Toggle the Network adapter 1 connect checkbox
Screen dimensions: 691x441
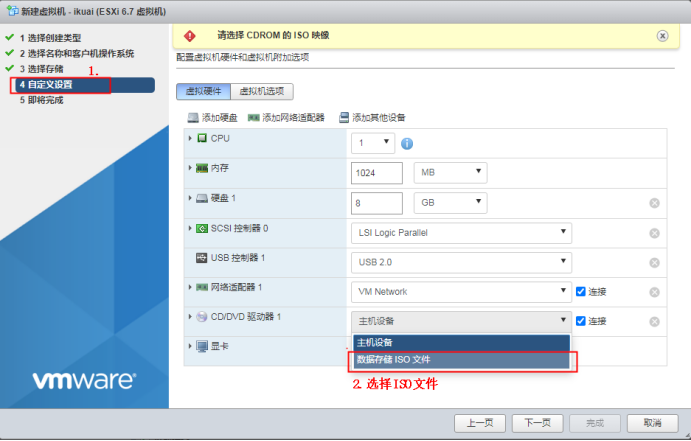[581, 292]
